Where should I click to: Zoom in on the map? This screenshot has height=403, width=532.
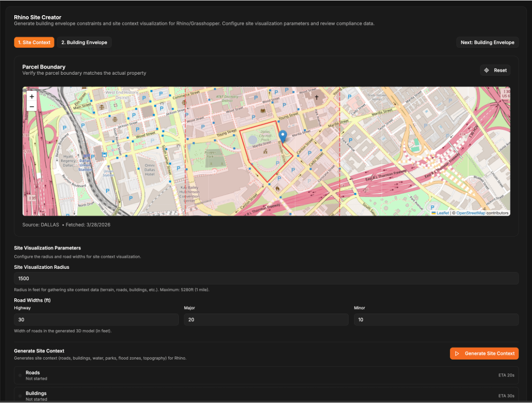tap(31, 96)
